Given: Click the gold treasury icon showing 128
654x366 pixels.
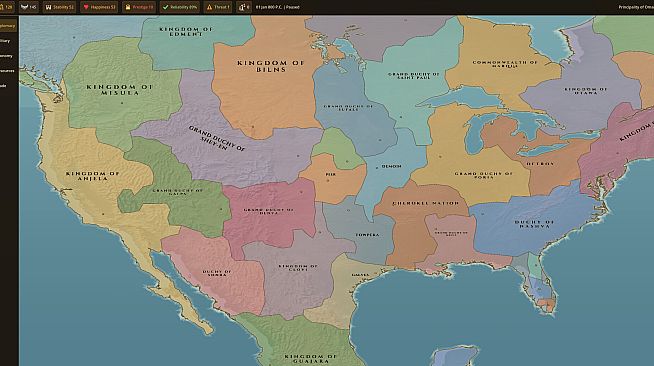Looking at the screenshot, I should [x=6, y=7].
